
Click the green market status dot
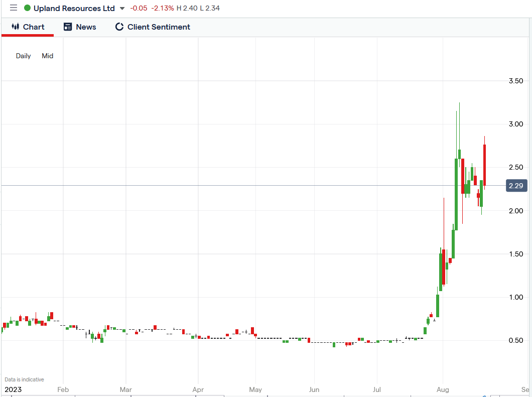click(x=28, y=8)
